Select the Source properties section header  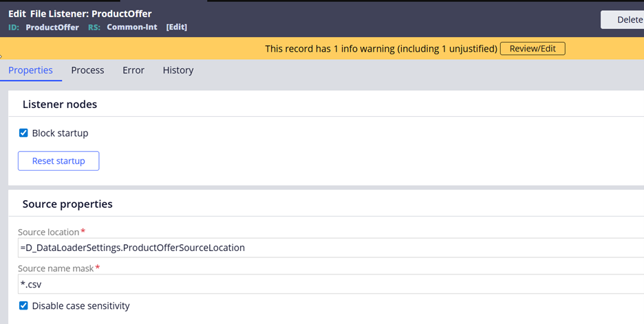click(x=67, y=204)
